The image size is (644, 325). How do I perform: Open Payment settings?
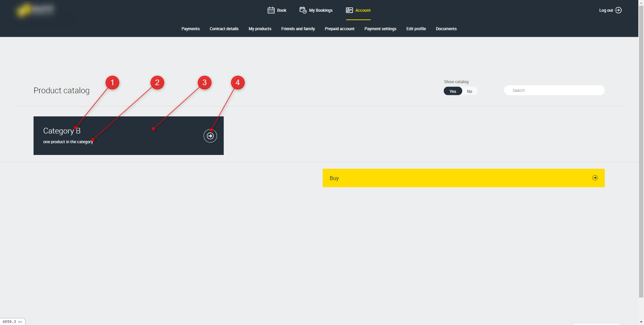pos(380,29)
